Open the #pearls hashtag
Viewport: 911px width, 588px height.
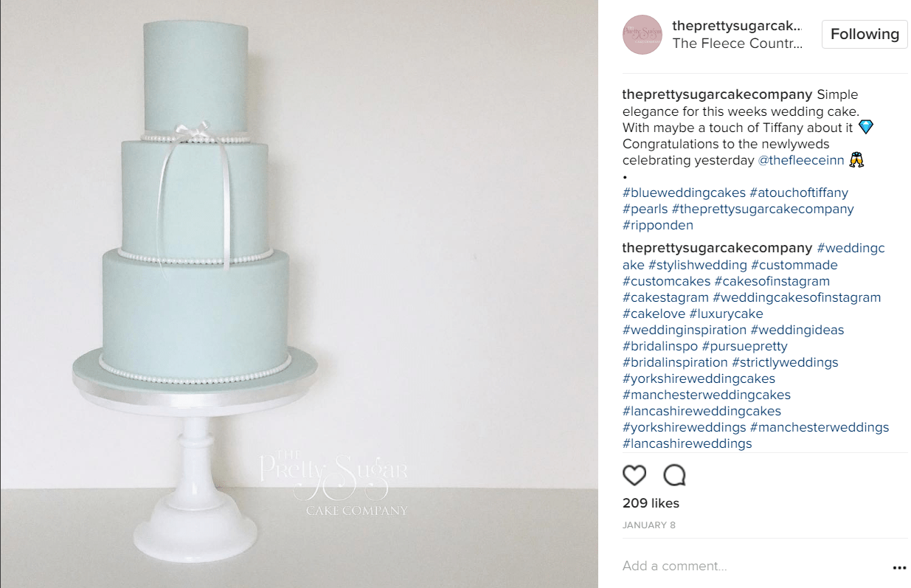(645, 209)
